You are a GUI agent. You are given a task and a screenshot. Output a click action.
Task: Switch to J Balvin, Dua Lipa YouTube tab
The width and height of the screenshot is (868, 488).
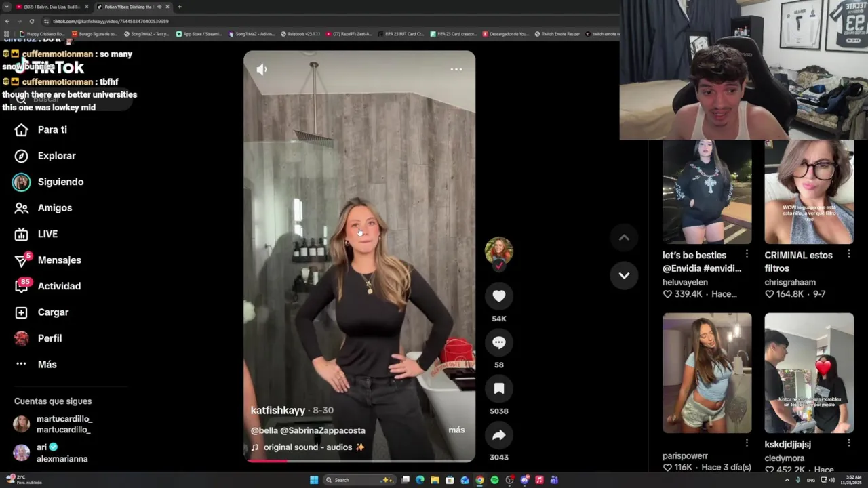tap(52, 7)
